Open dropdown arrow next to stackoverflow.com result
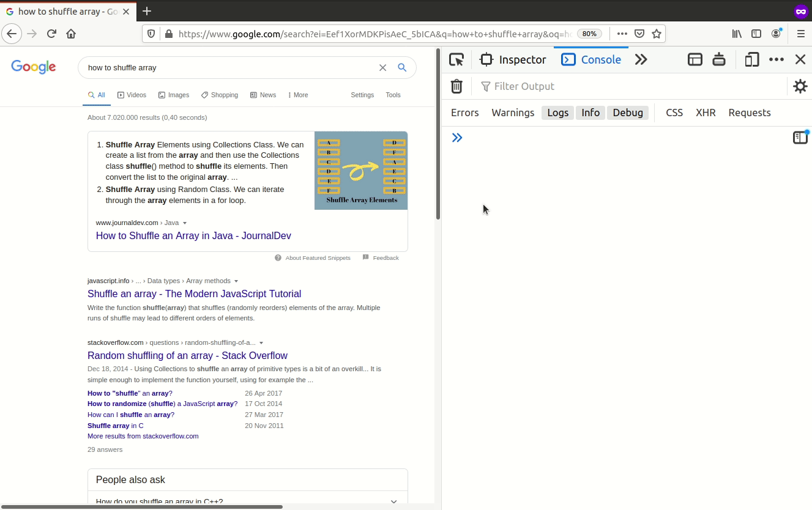This screenshot has width=812, height=510. [x=261, y=343]
